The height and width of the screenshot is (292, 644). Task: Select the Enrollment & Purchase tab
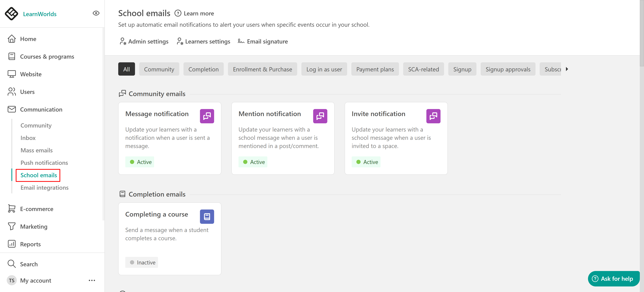coord(262,69)
